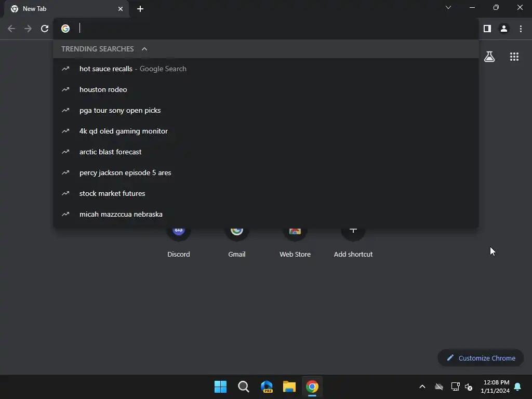Click the muted volume tray icon
532x399 pixels.
[x=469, y=387]
